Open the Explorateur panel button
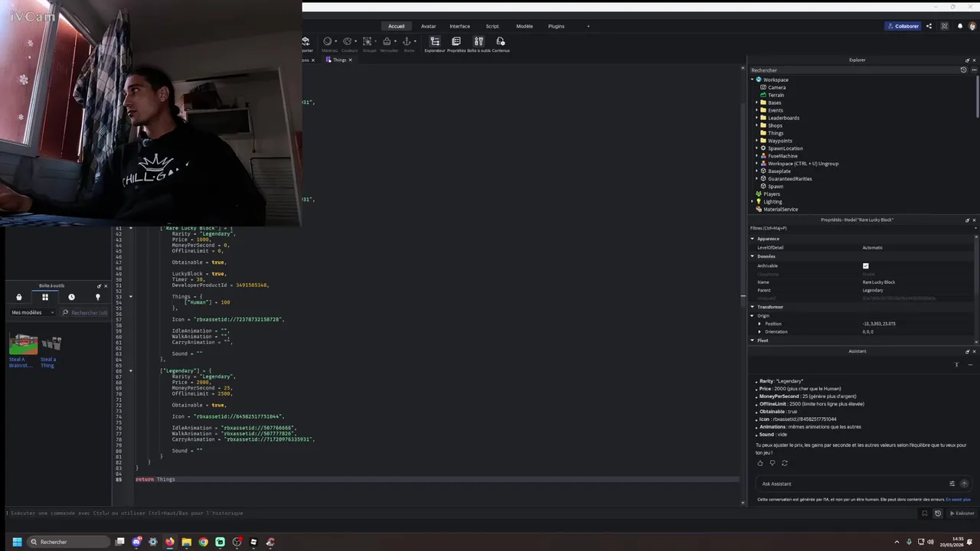 tap(435, 44)
